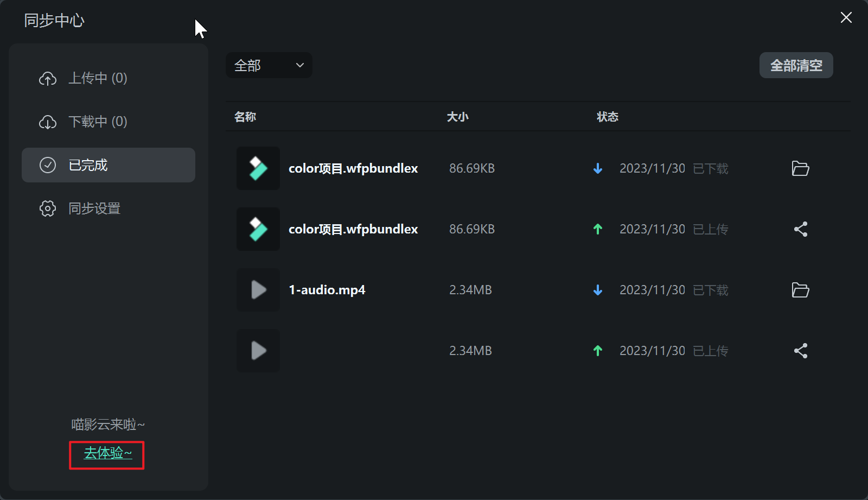Click the download cloud icon in sidebar
This screenshot has width=868, height=500.
pyautogui.click(x=48, y=122)
